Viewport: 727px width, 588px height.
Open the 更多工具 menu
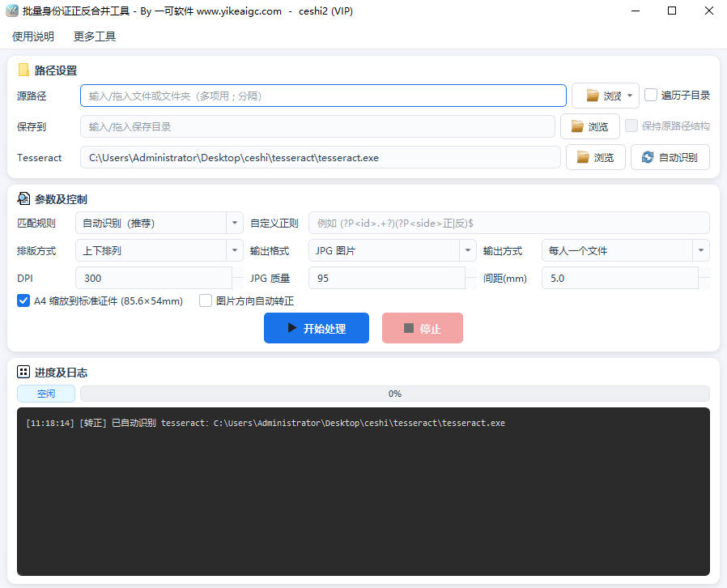[x=95, y=36]
